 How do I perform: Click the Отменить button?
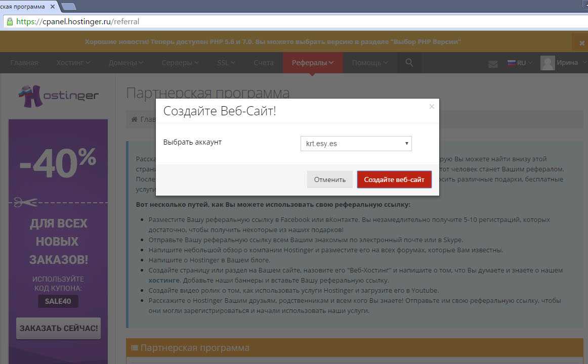[x=329, y=179]
